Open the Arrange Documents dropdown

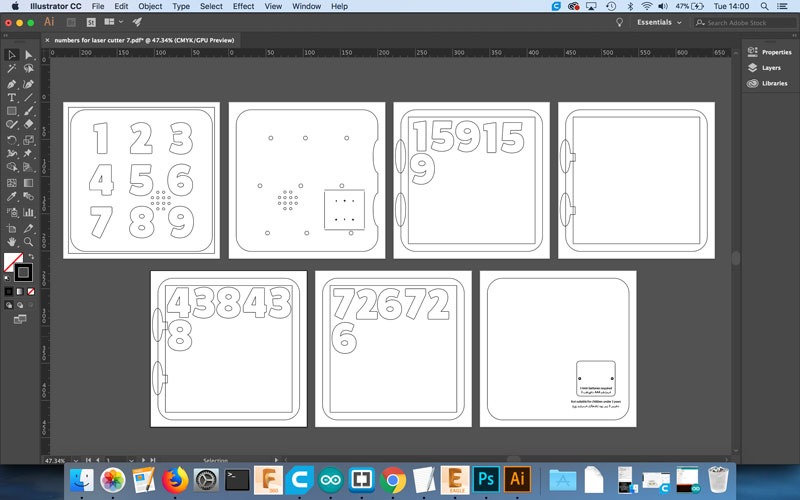click(114, 22)
